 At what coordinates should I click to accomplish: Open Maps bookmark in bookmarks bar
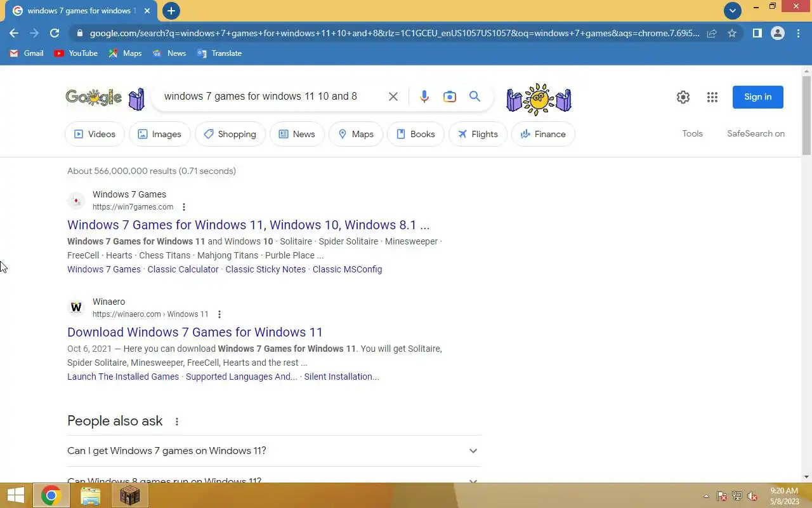[x=125, y=53]
